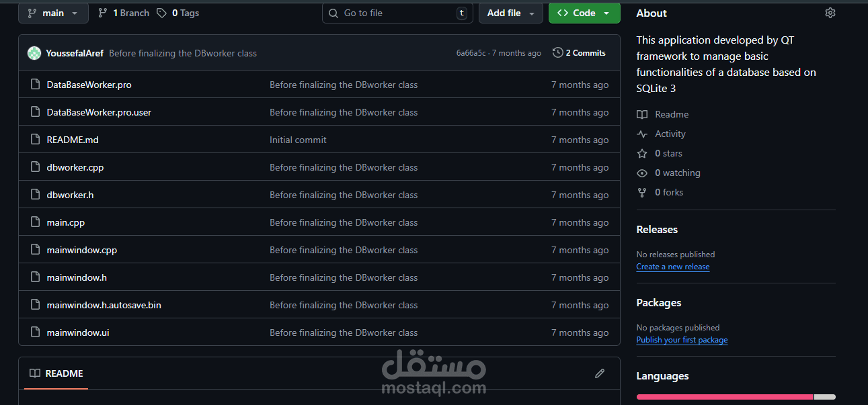The height and width of the screenshot is (405, 868).
Task: Follow the Create a new release link
Action: [x=672, y=266]
